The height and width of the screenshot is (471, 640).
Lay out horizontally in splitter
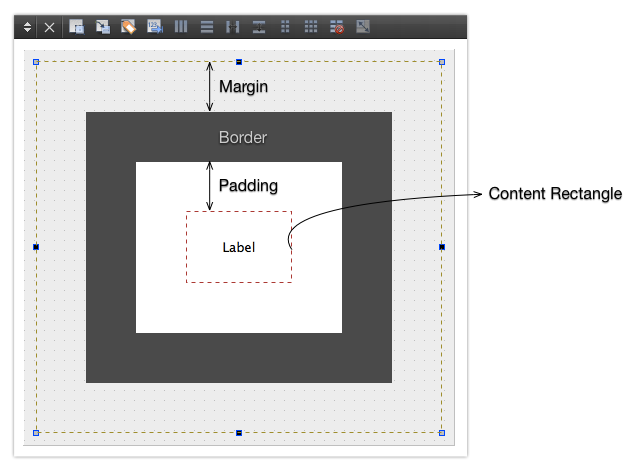233,27
